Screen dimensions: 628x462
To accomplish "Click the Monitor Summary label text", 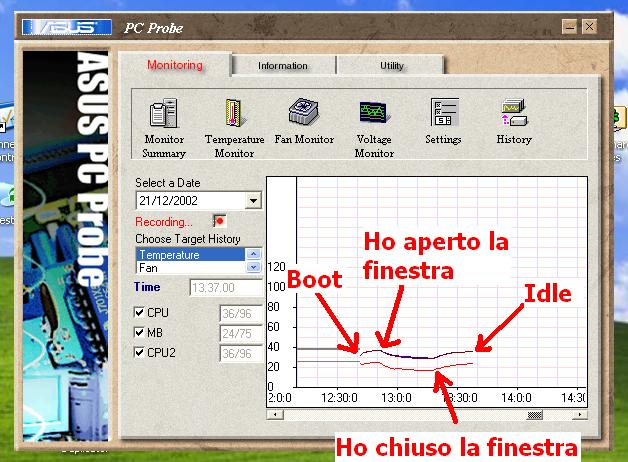I will (164, 146).
